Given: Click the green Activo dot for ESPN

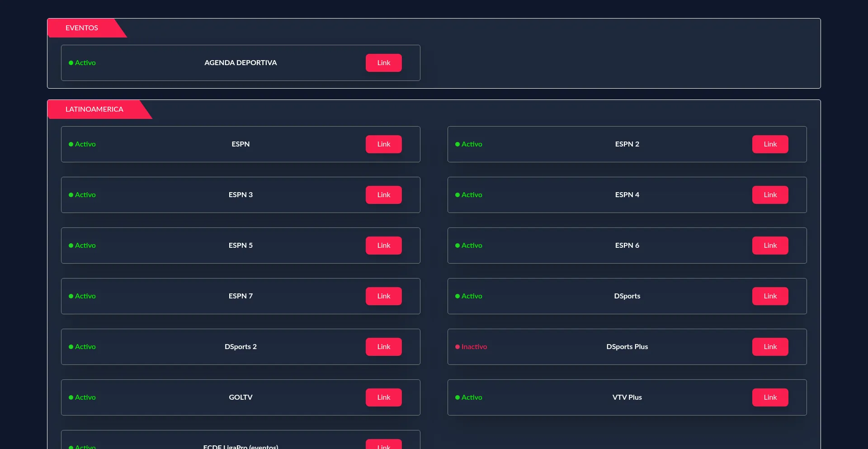Looking at the screenshot, I should point(71,144).
